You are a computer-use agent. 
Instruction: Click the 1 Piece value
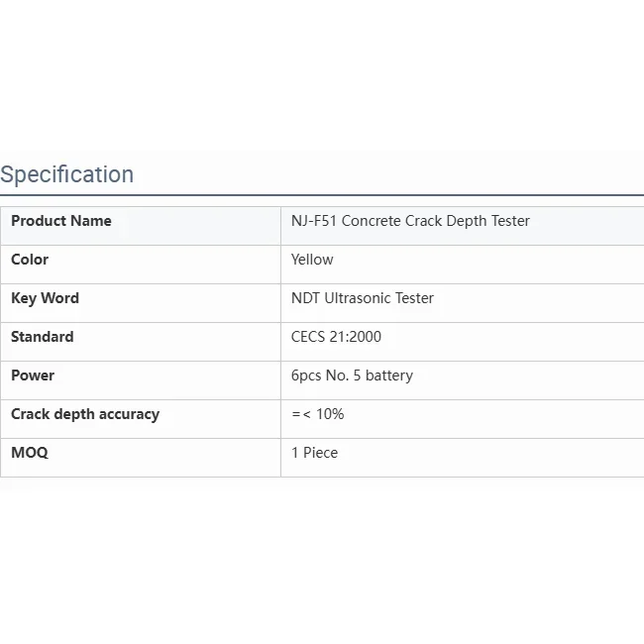(314, 453)
